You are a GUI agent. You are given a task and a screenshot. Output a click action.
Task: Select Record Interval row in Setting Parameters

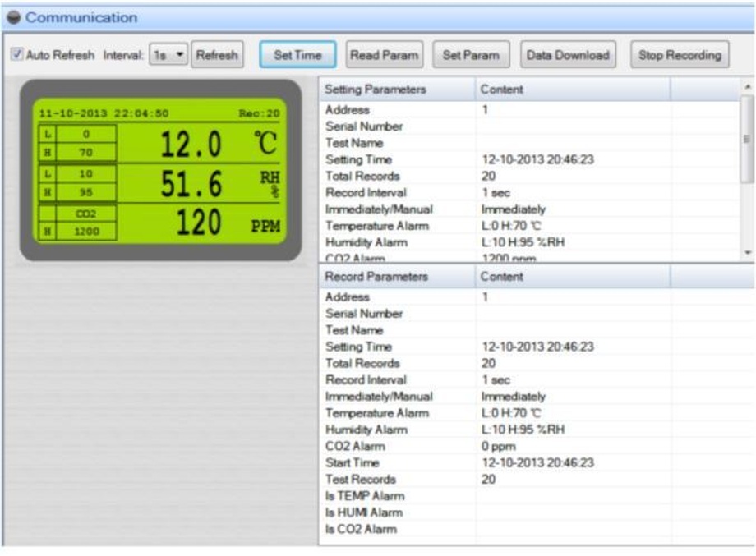pos(529,193)
